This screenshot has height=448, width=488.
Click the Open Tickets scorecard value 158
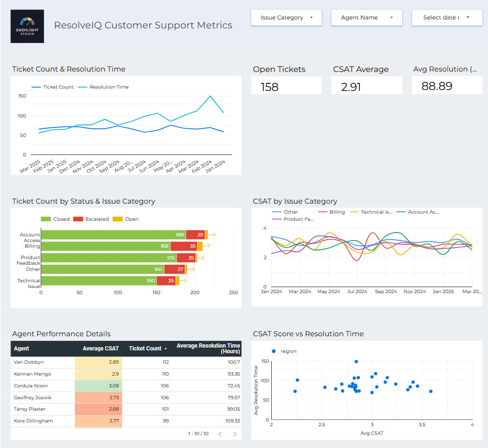270,87
